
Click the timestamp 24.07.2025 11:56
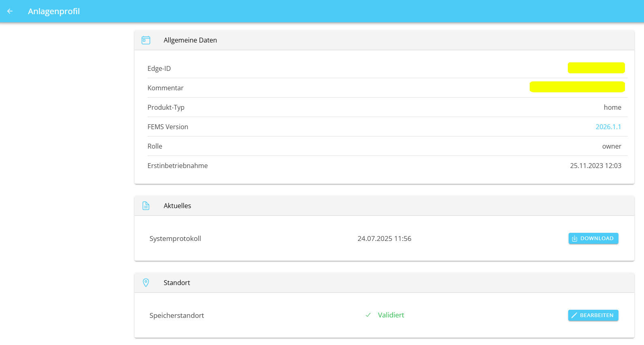tap(384, 239)
